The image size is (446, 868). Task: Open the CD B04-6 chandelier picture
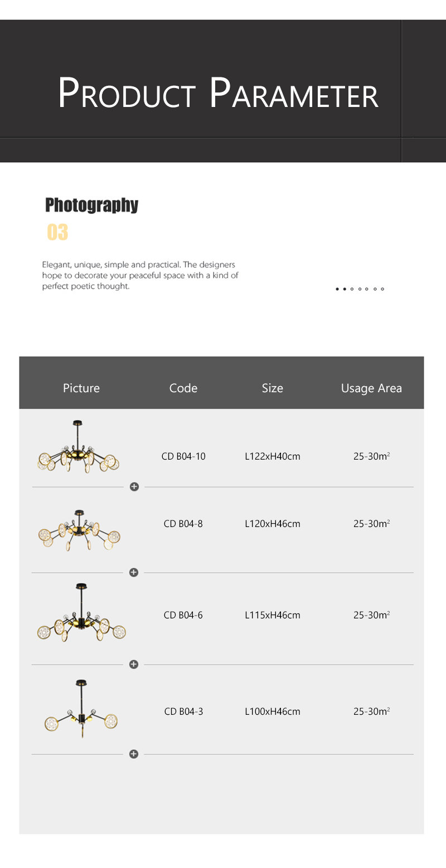point(81,613)
